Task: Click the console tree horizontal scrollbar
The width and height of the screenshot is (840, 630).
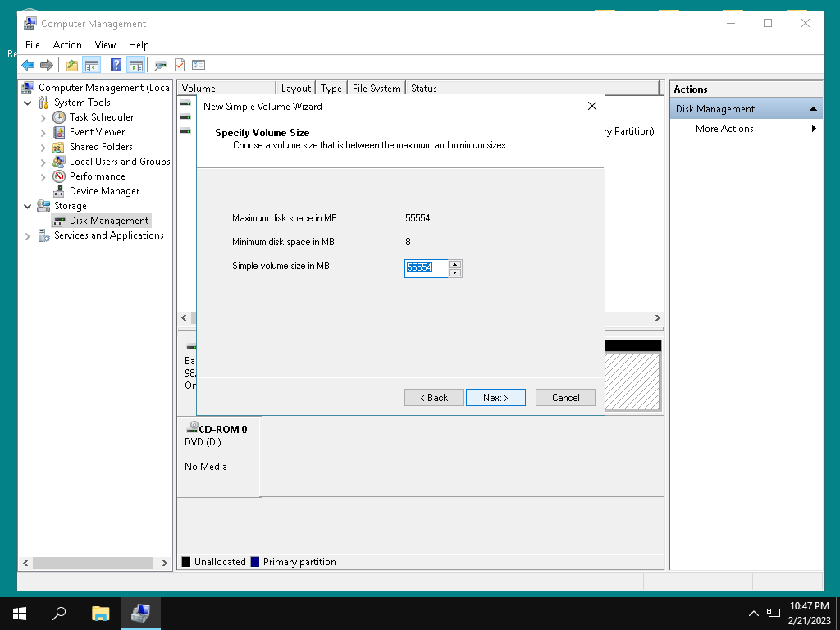Action: 90,563
